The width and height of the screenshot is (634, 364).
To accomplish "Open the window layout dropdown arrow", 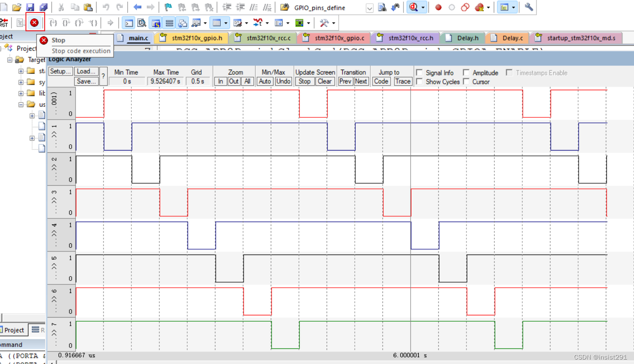I will [x=513, y=8].
